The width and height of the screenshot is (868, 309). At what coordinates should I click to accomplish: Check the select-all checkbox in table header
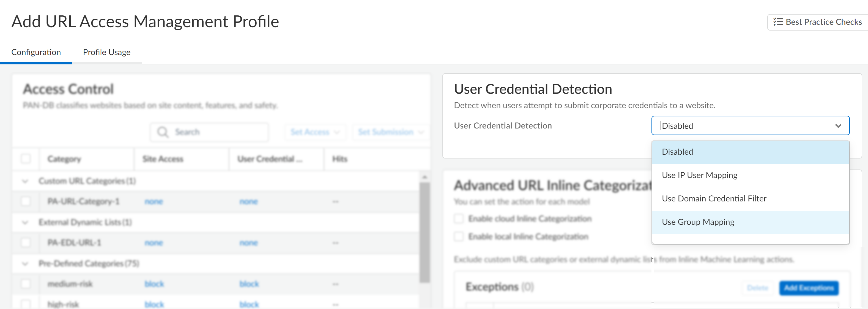[x=26, y=159]
